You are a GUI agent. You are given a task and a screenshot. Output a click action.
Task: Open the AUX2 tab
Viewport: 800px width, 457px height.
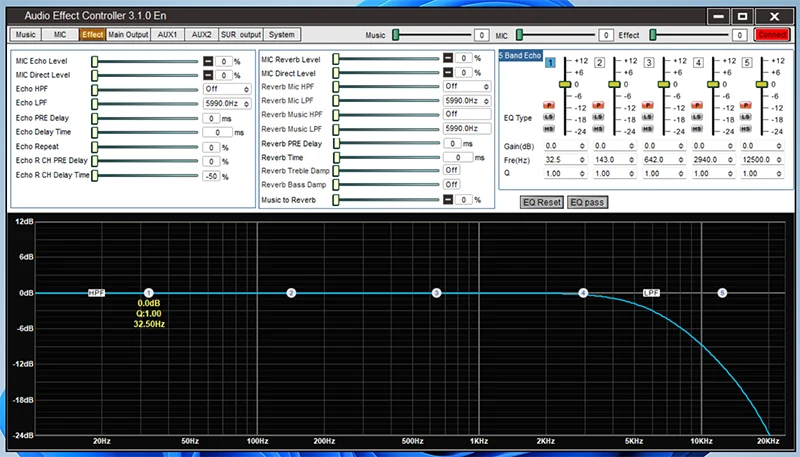point(202,35)
